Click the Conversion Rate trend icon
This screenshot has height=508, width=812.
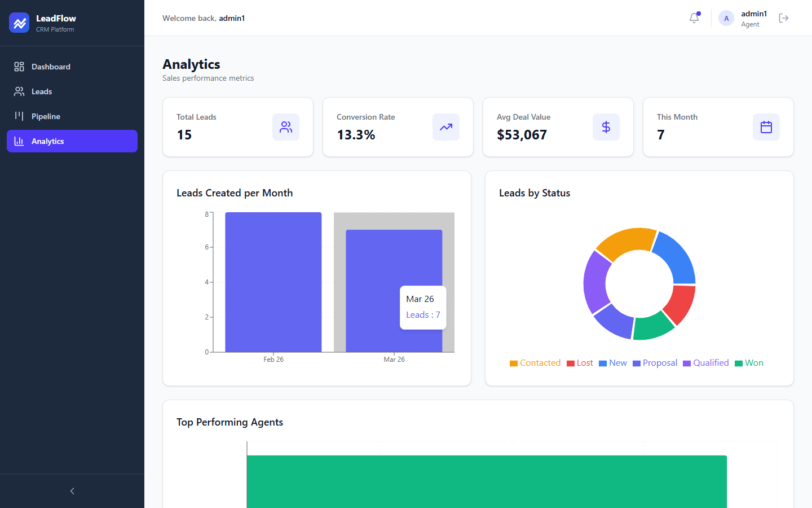pos(446,127)
